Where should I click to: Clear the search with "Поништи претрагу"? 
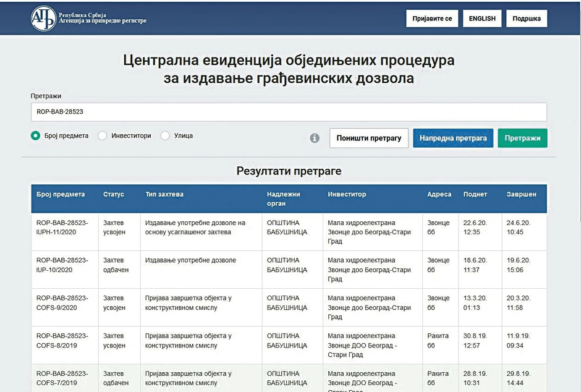[x=369, y=138]
